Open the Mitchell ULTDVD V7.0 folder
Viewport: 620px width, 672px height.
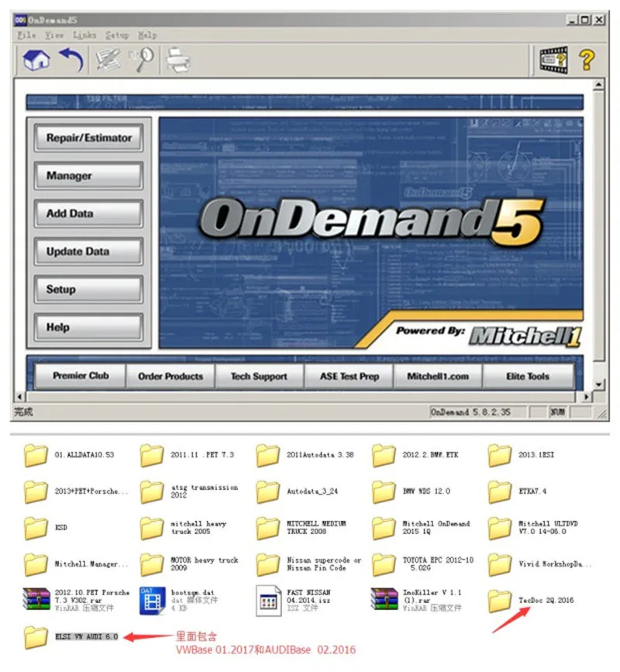pos(533,528)
